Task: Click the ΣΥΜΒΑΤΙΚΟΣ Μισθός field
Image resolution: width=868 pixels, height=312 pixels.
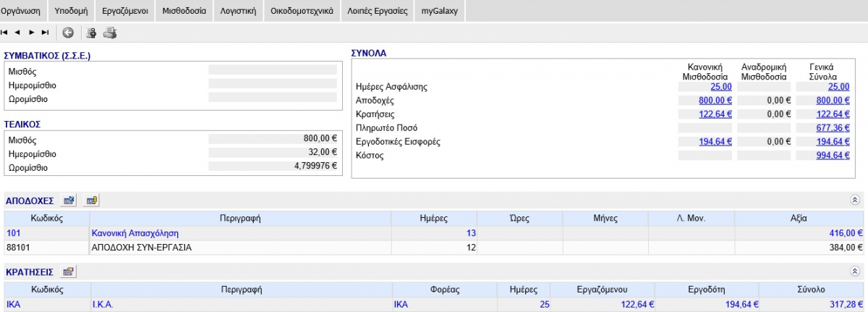Action: click(273, 70)
